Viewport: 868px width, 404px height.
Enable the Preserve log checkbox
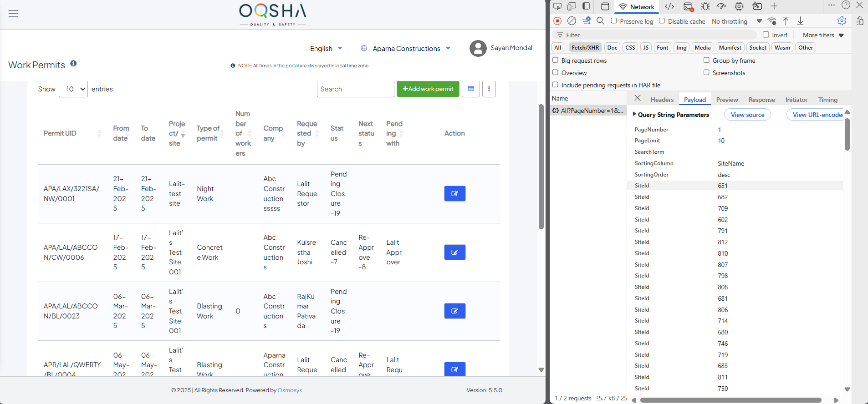click(614, 21)
